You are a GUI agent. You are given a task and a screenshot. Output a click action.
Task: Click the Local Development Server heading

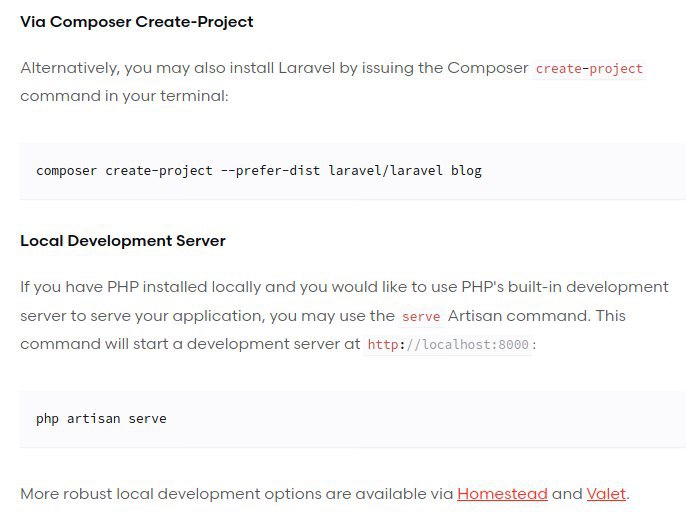point(123,241)
